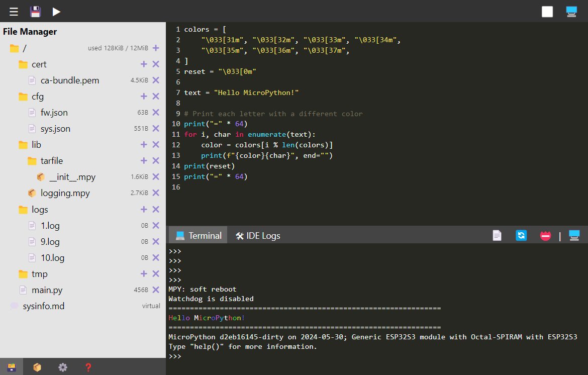Viewport: 588px width, 375px height.
Task: Save the file with floppy icon
Action: [35, 12]
